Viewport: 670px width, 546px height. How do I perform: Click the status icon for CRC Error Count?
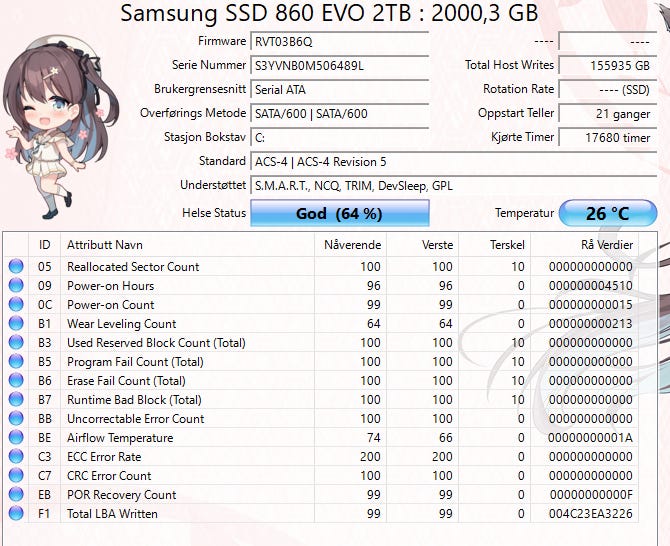(x=16, y=475)
